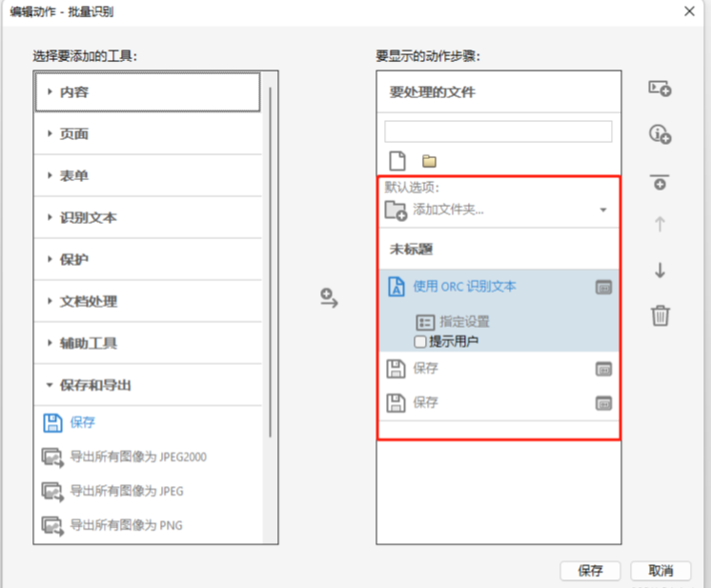Delete the selected step with the trash icon
Viewport: 711px width, 588px height.
click(660, 315)
